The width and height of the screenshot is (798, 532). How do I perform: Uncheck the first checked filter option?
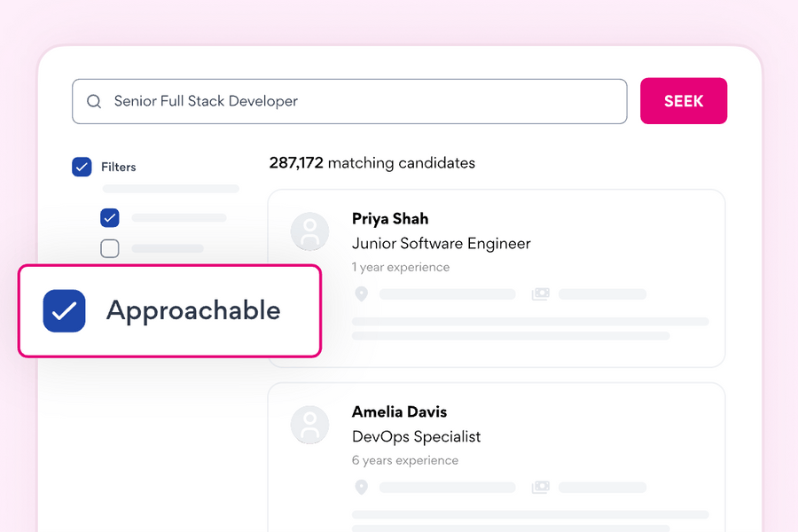(x=110, y=217)
